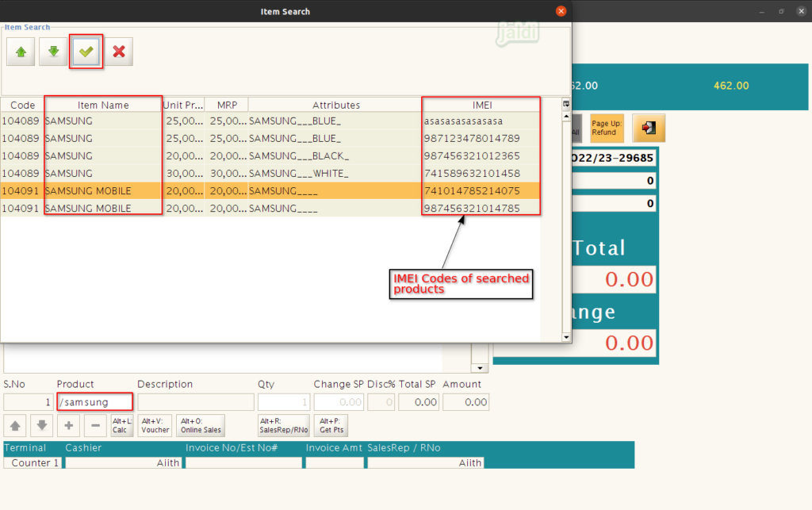Sort by the Item Name column header
This screenshot has height=510, width=812.
pos(103,105)
